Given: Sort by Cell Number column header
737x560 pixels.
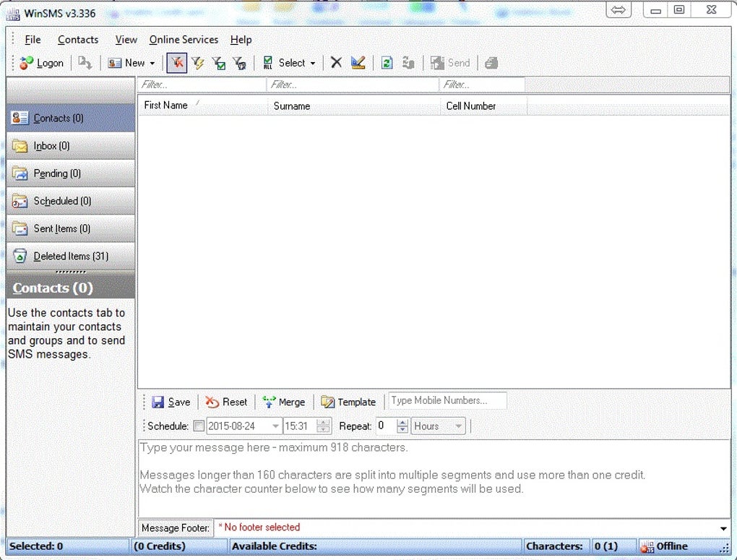Looking at the screenshot, I should [483, 105].
